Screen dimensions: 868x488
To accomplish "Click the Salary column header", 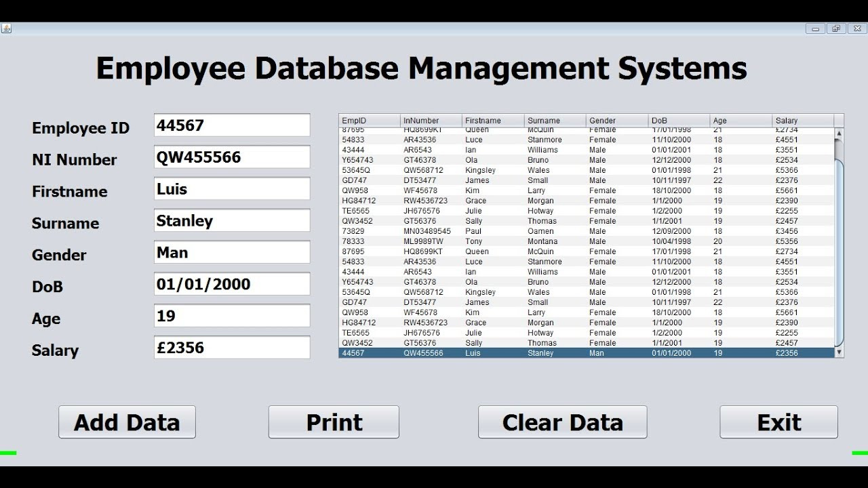I will (x=803, y=121).
